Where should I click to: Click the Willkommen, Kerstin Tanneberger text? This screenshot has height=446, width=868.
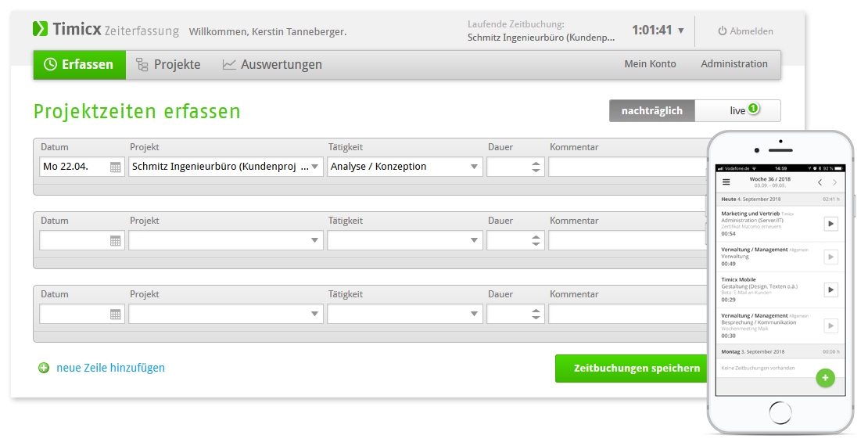click(268, 32)
